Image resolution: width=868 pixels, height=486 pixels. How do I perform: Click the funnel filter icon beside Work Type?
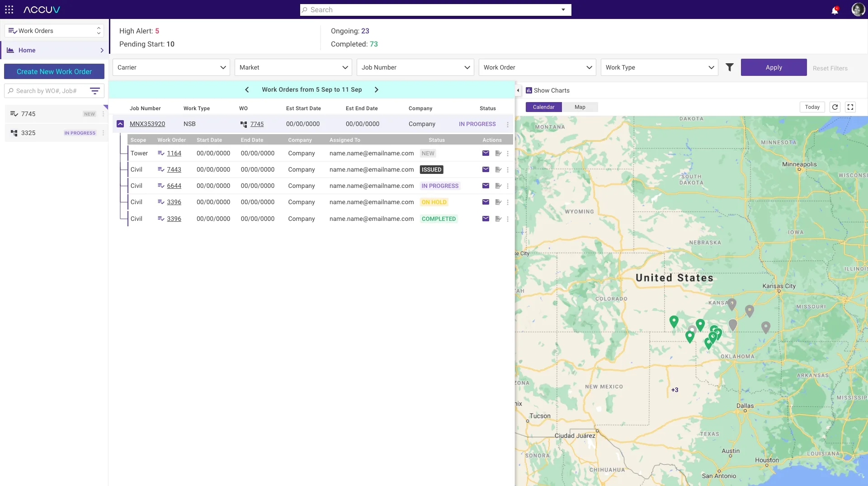click(x=730, y=67)
